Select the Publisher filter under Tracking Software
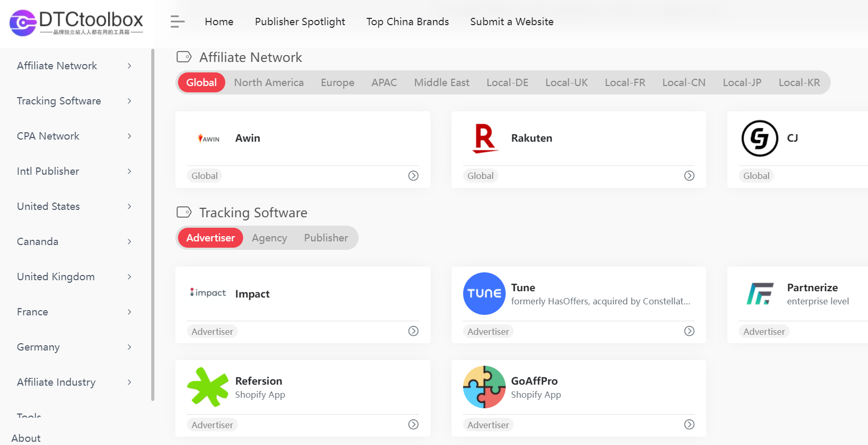Screen dimensions: 868x445 tap(326, 238)
